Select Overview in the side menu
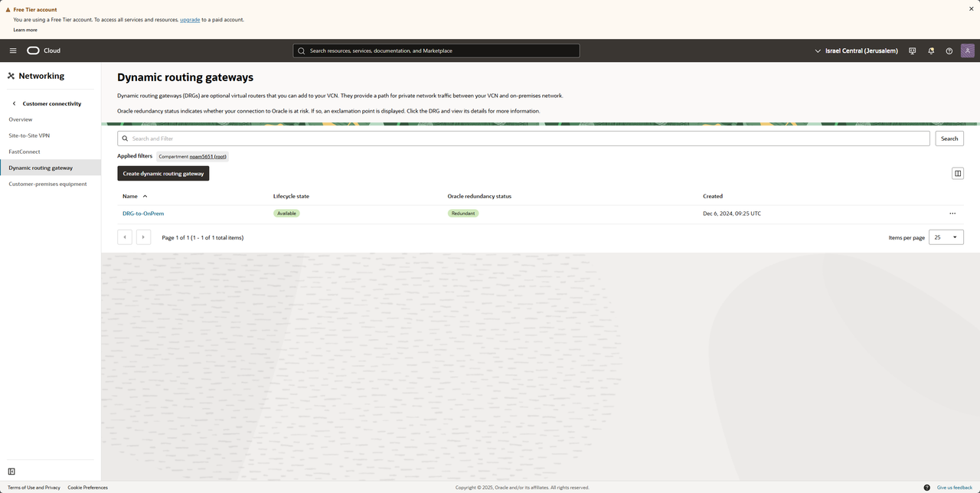The height and width of the screenshot is (493, 980). [x=21, y=119]
